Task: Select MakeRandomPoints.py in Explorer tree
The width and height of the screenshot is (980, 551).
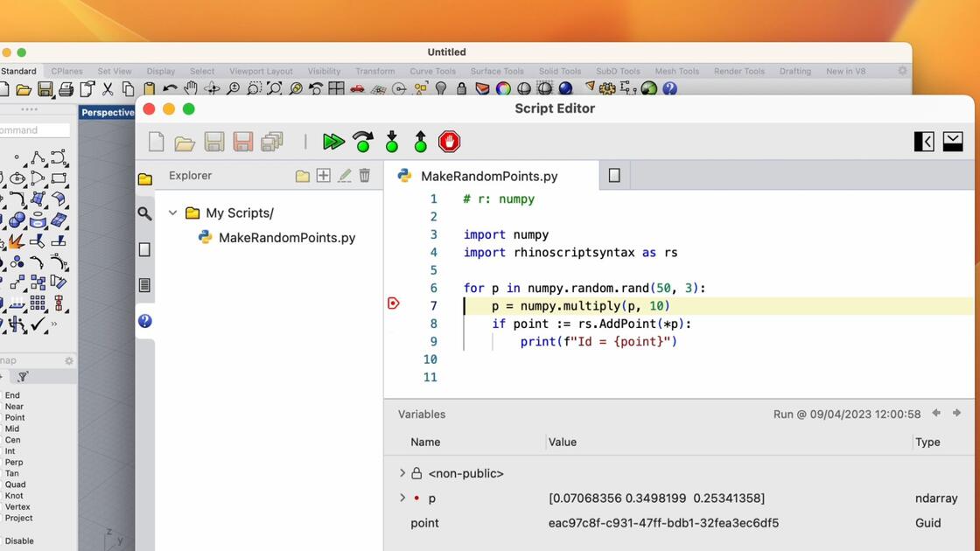Action: point(287,238)
